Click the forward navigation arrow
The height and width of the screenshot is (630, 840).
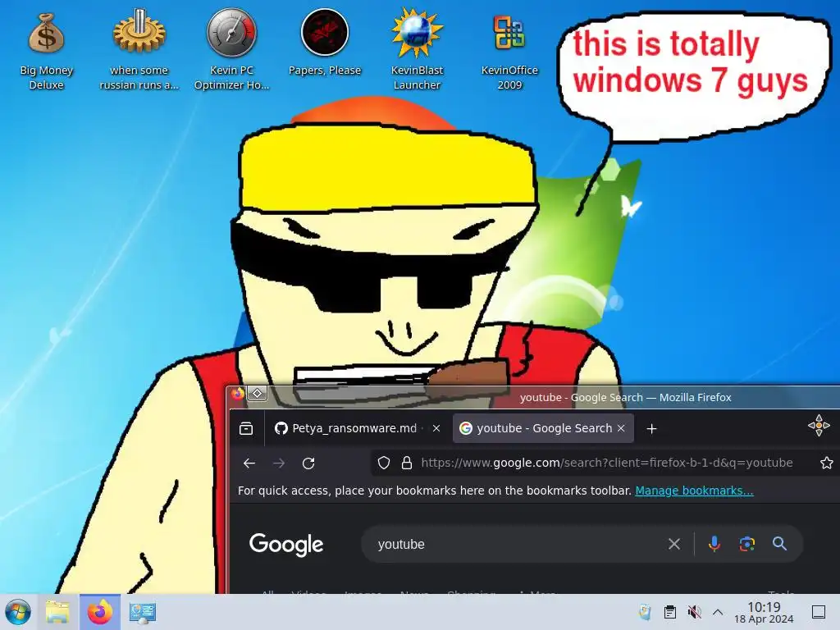tap(279, 463)
